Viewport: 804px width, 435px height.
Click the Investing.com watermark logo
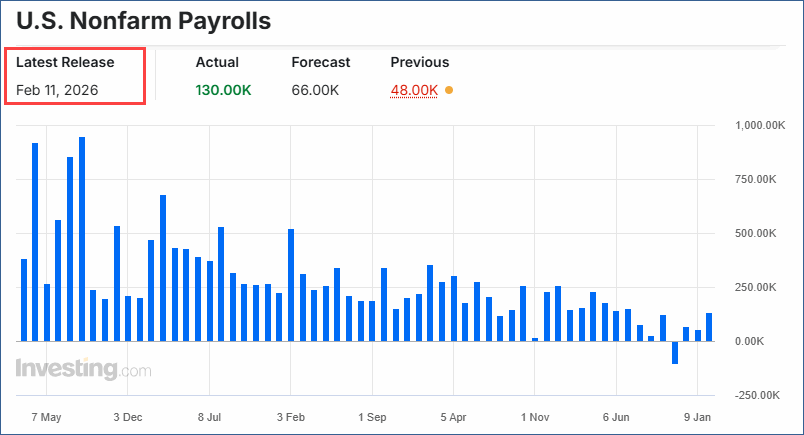click(x=84, y=369)
